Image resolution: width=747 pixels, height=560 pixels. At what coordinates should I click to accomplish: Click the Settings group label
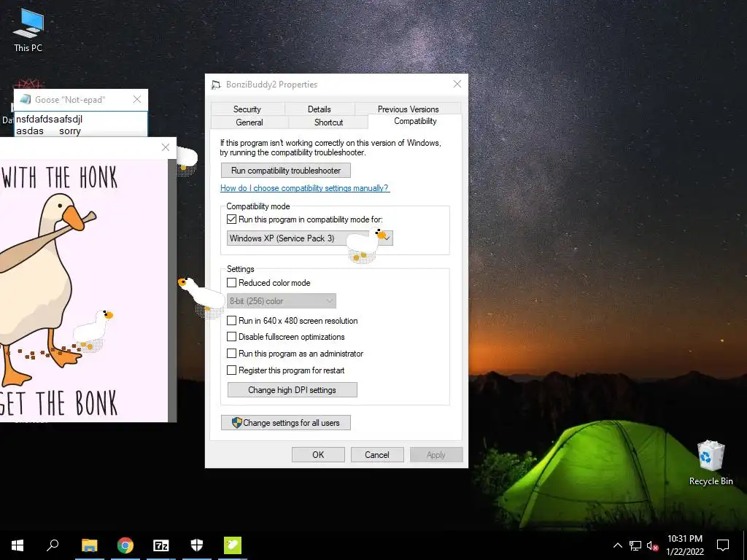[241, 269]
